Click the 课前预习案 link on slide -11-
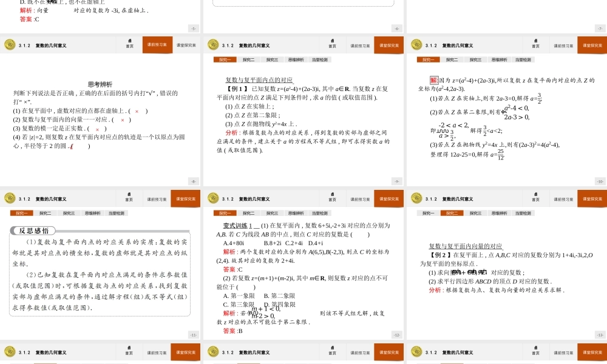The height and width of the screenshot is (364, 607). [x=157, y=198]
